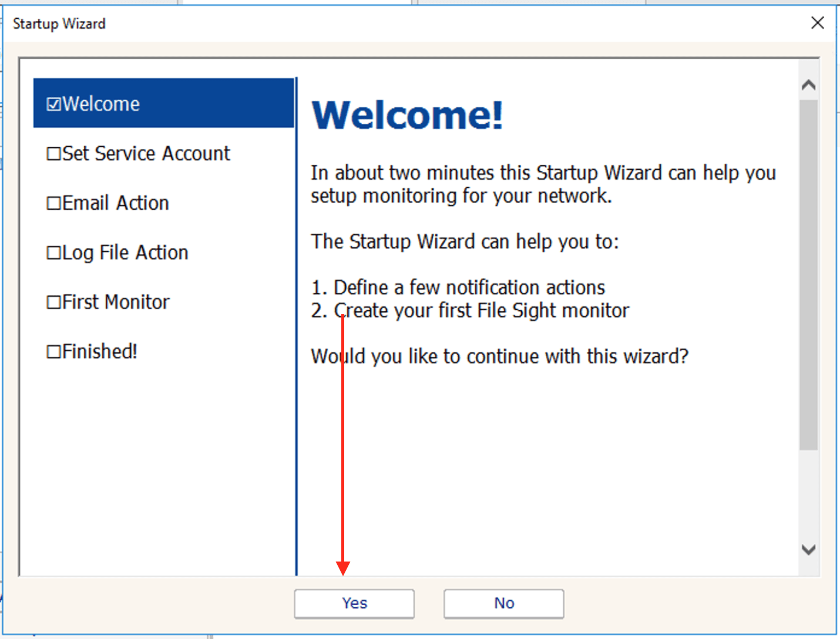Go to the Email Action step
This screenshot has height=639, width=840.
116,203
